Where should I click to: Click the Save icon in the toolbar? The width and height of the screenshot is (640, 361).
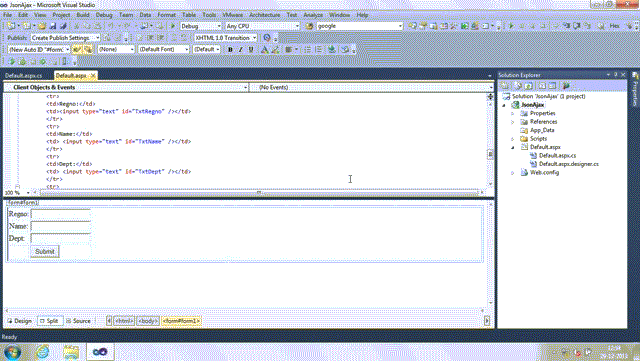point(52,26)
